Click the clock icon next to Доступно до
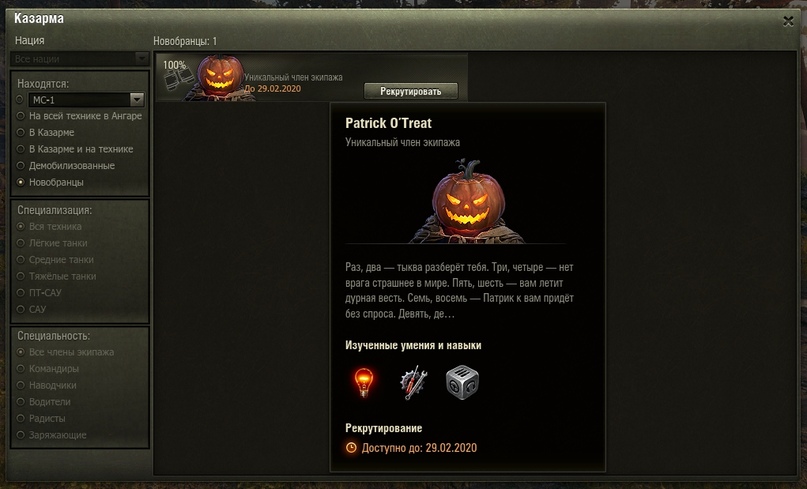This screenshot has height=489, width=807. (x=351, y=448)
